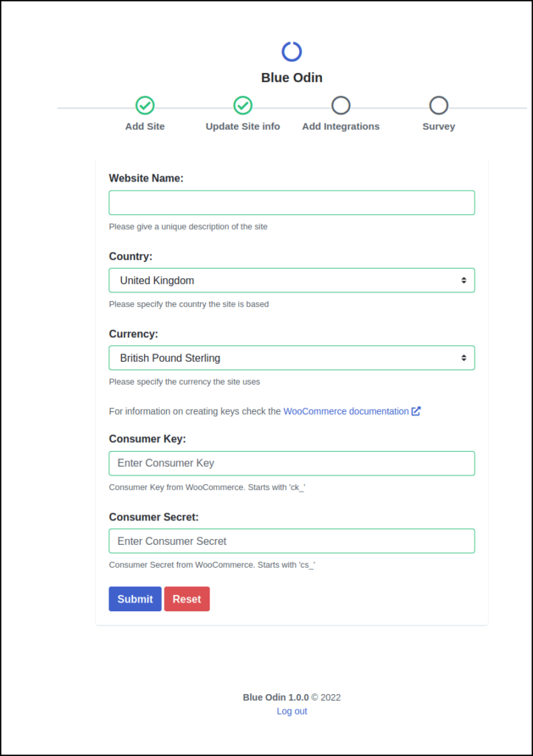Click the Enter Consumer Key field
The height and width of the screenshot is (756, 533).
pos(292,463)
